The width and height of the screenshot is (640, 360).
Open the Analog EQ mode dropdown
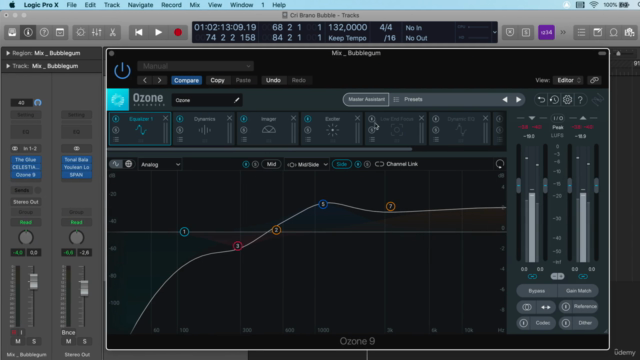[x=160, y=164]
